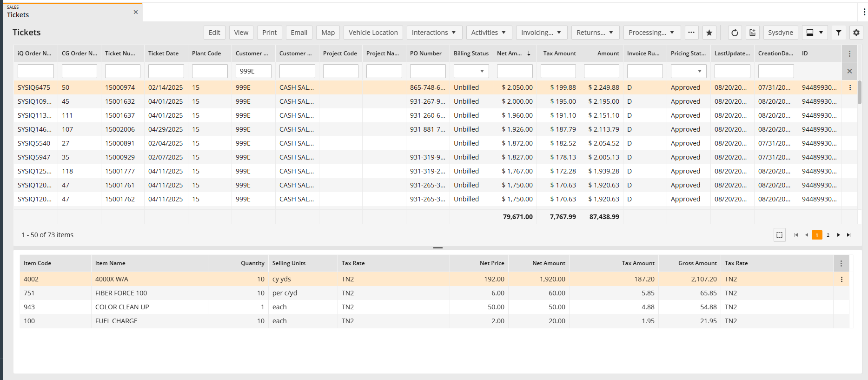Select the Sales Tickets tab
The height and width of the screenshot is (380, 868).
point(70,12)
